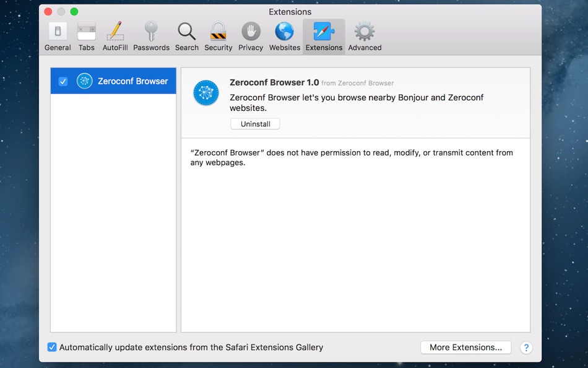This screenshot has height=368, width=588.
Task: Open the help question mark button
Action: (526, 348)
